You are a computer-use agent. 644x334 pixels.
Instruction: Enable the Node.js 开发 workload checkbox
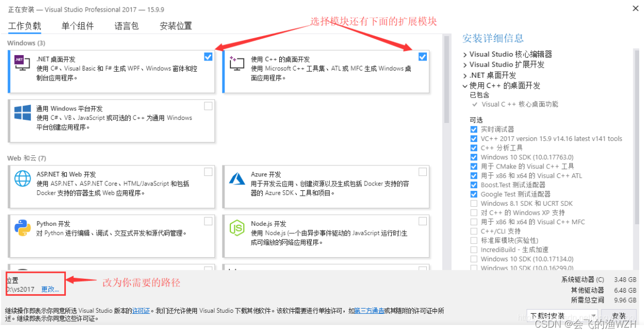tap(423, 221)
